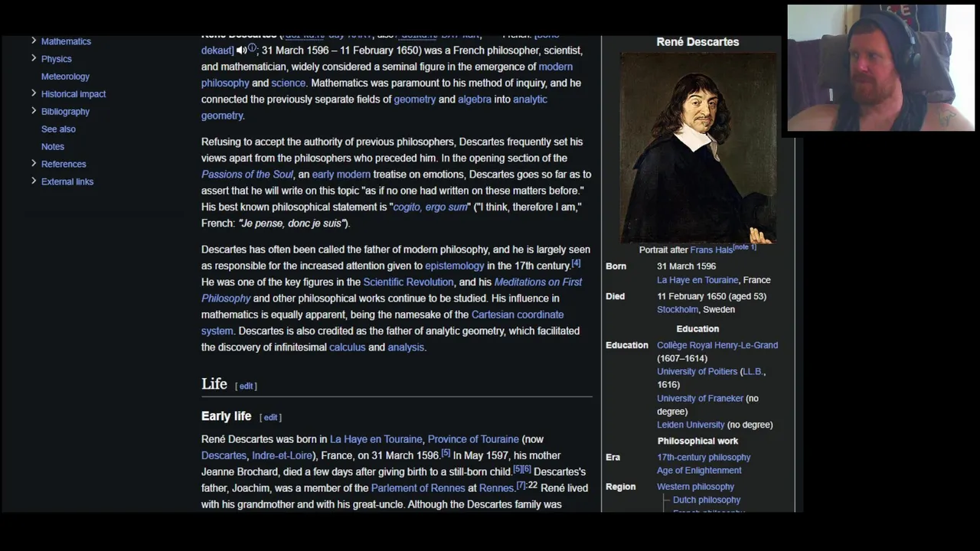This screenshot has width=980, height=551.
Task: Select the webcam overlay video feed
Action: click(880, 69)
